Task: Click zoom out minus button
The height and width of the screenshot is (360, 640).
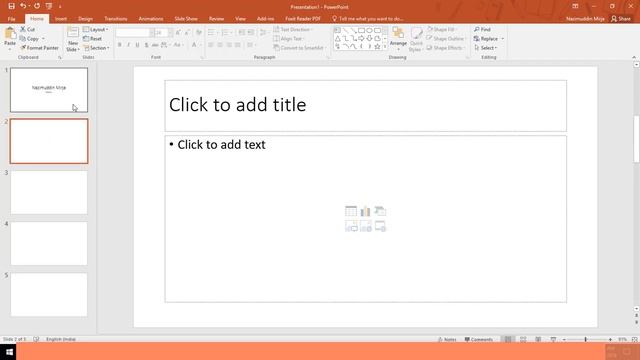Action: 564,339
